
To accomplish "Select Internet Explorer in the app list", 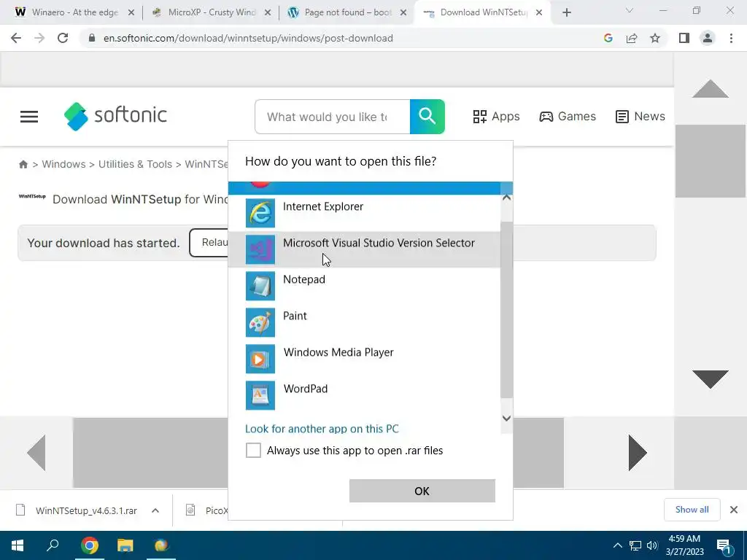I will [x=365, y=213].
